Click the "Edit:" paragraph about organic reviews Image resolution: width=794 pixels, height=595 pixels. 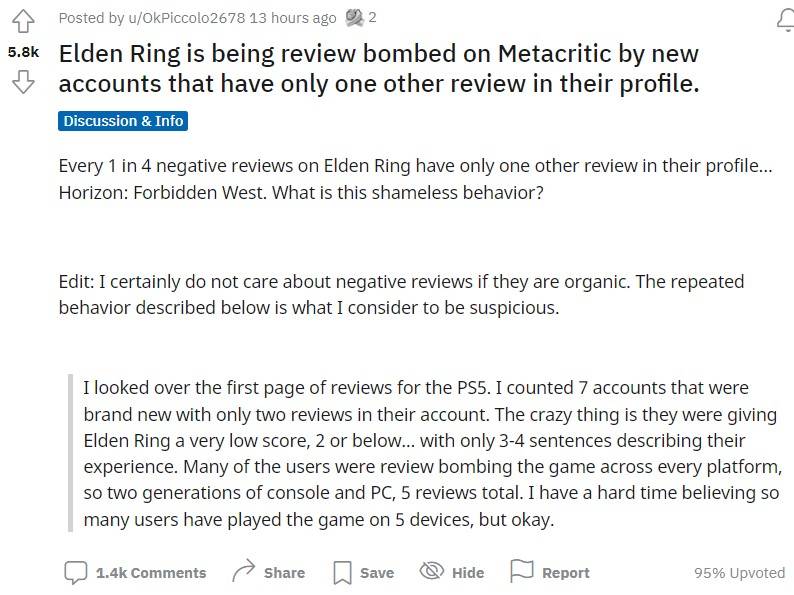pos(400,294)
